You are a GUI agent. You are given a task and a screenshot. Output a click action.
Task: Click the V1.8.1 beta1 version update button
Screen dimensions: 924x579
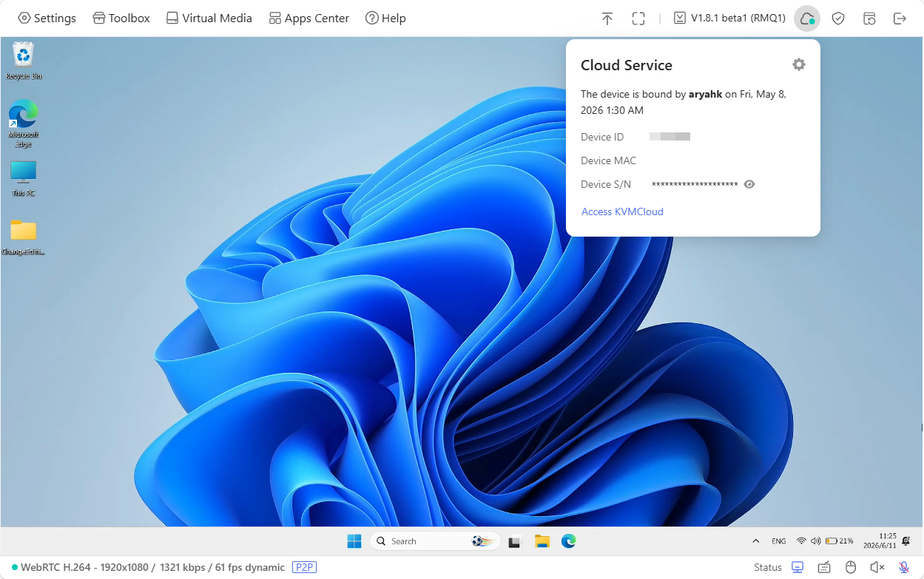tap(729, 18)
